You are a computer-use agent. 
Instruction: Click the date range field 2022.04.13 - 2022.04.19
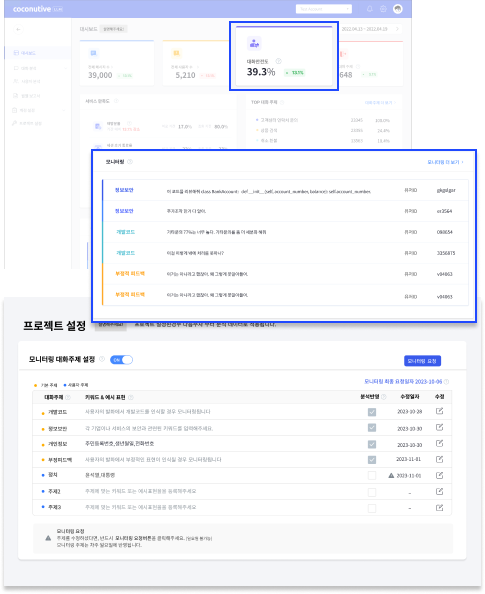tap(365, 29)
